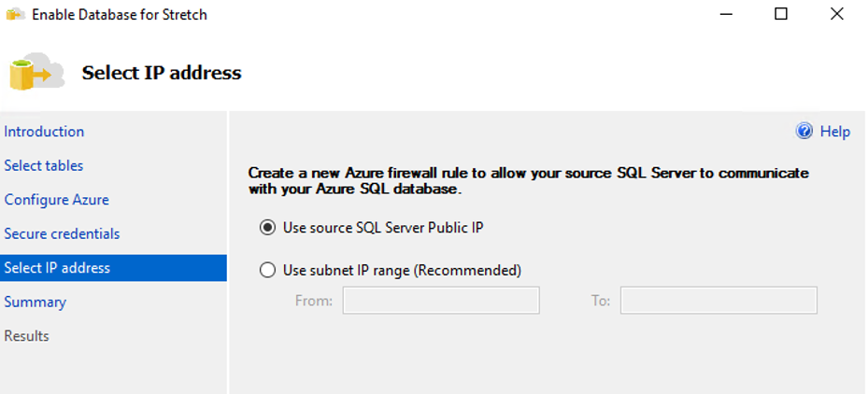Click the Results step in sidebar

[26, 335]
